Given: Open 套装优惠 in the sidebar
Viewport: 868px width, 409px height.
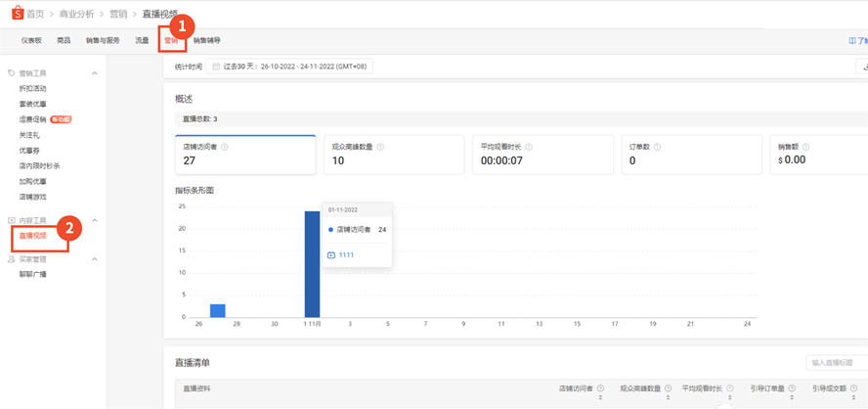Looking at the screenshot, I should click(x=32, y=104).
